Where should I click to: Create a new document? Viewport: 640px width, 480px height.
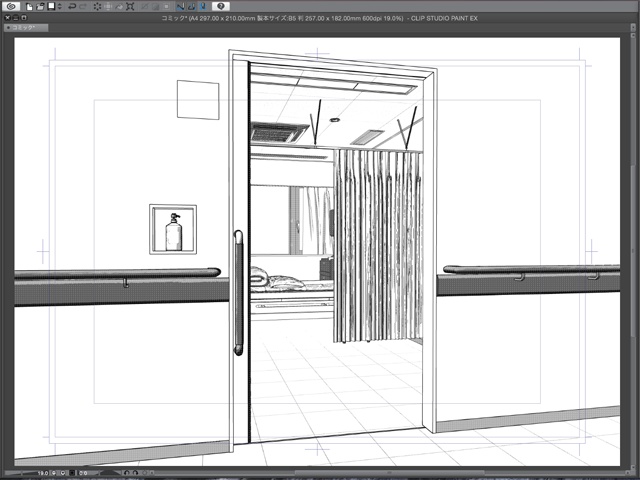pos(29,7)
